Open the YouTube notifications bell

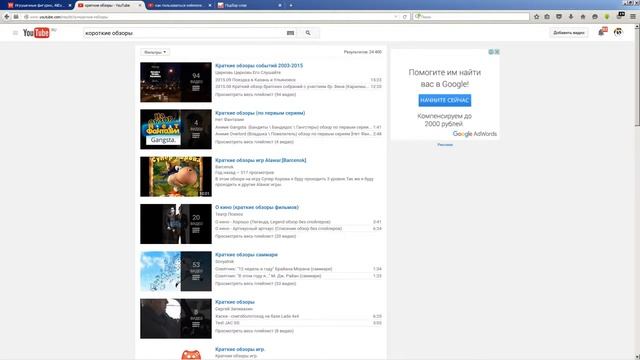point(601,33)
